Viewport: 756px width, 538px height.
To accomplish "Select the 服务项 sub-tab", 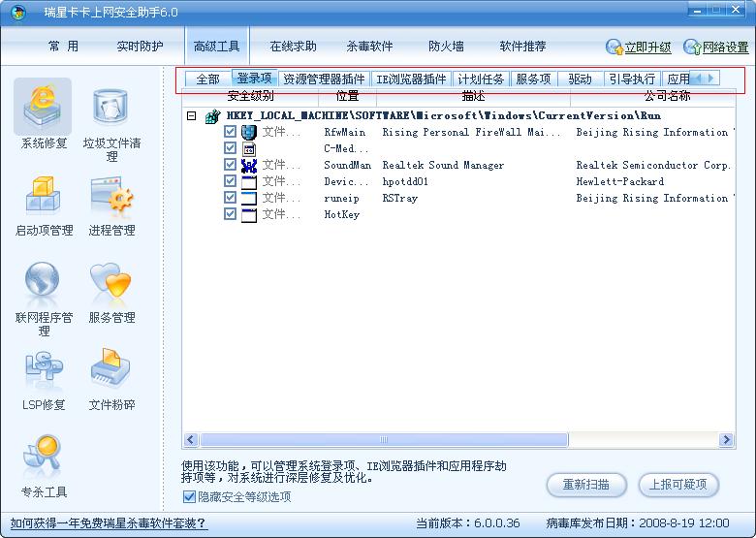I will coord(533,79).
